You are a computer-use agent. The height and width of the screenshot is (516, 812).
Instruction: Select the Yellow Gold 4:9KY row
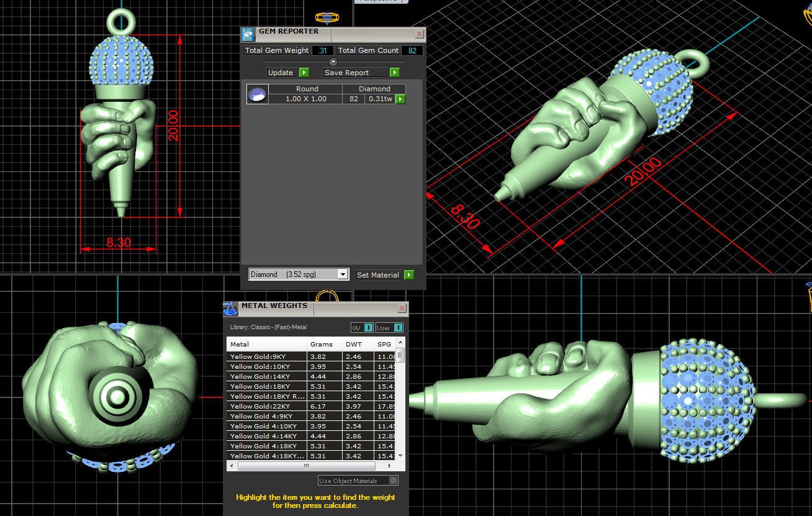point(311,416)
